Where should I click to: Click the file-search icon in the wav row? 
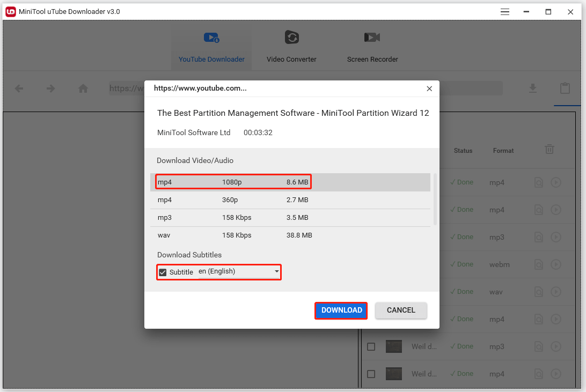point(539,292)
